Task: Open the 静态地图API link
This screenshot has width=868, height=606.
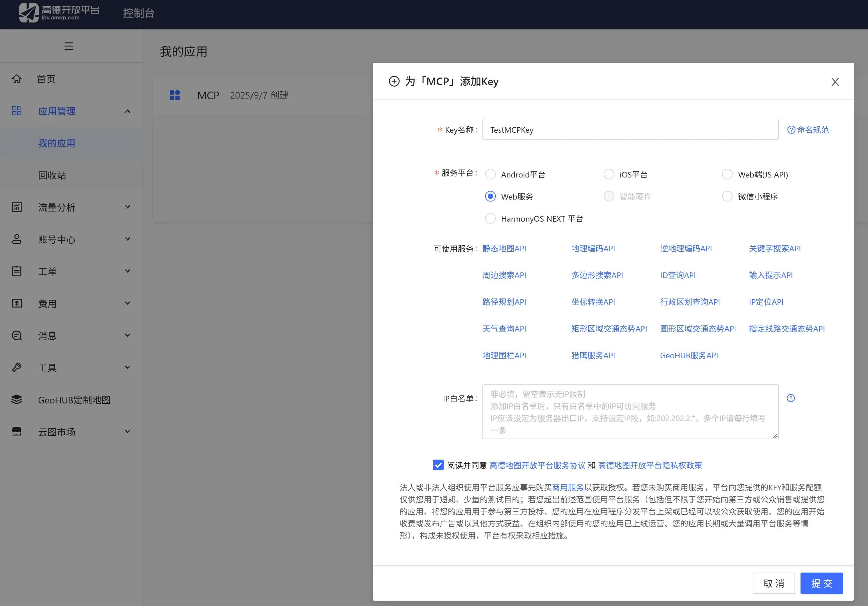Action: (x=504, y=249)
